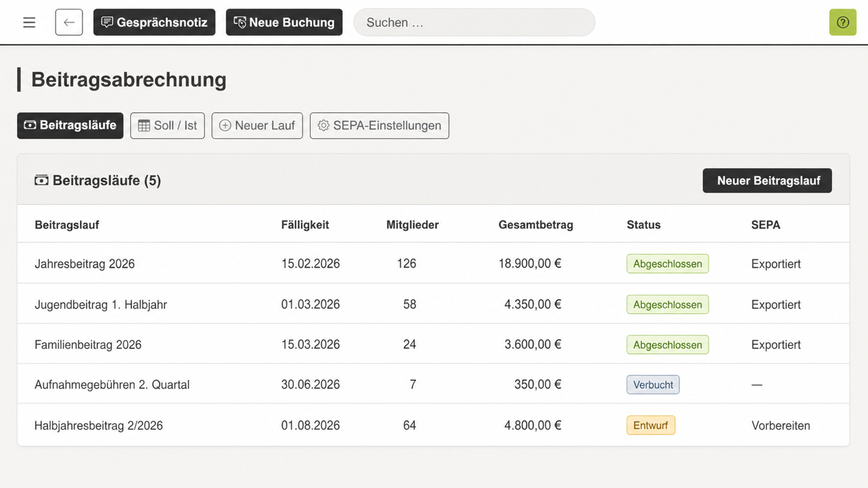Click the member count 64
The width and height of the screenshot is (868, 488).
coord(410,426)
